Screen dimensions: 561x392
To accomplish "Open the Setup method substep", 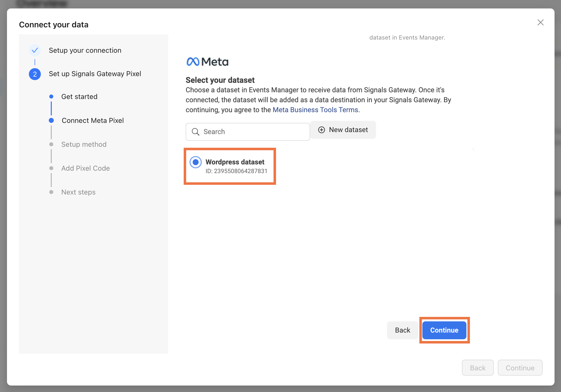I will click(x=84, y=144).
